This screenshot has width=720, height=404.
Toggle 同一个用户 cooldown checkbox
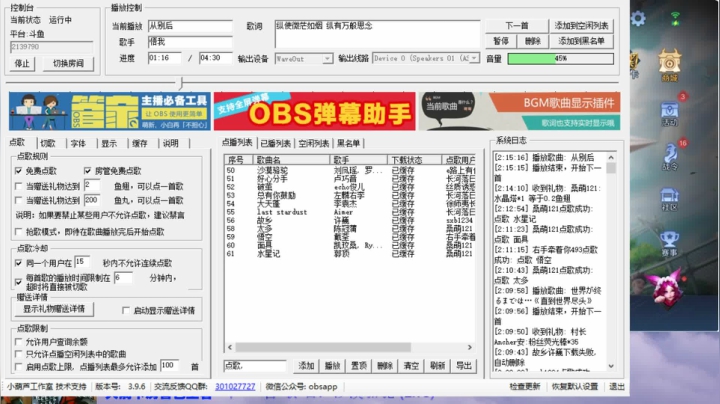(x=18, y=263)
